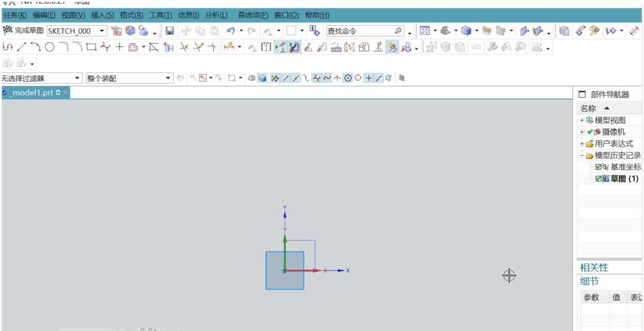The width and height of the screenshot is (644, 331).
Task: Click the object information icon
Action: click(315, 31)
